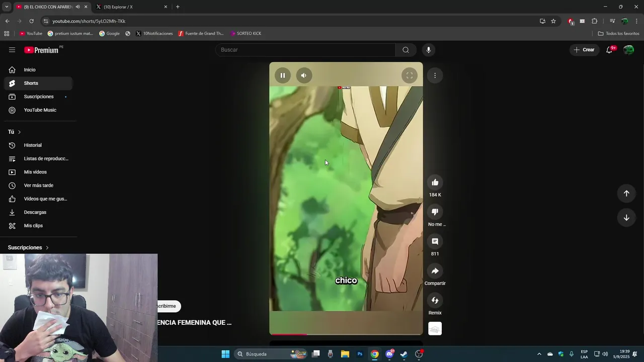Viewport: 644px width, 362px height.
Task: Open the SORTEO KICK bookmark
Action: click(246, 34)
